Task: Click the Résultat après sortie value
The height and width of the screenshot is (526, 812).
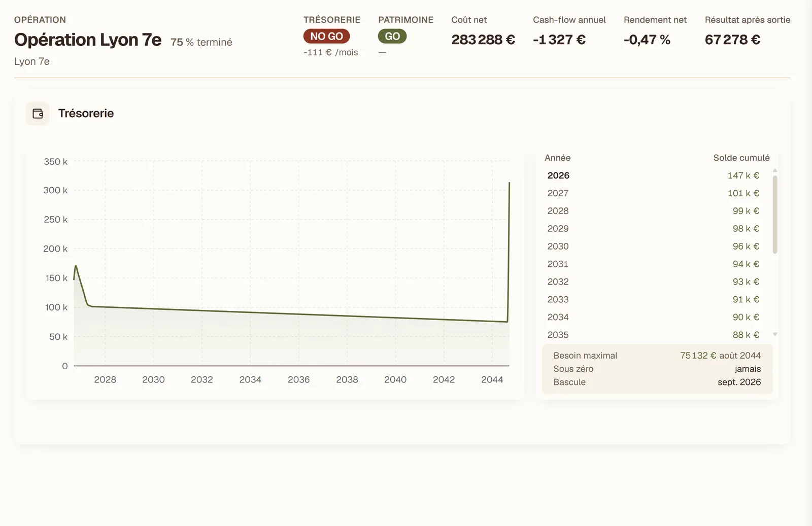Action: coord(732,40)
